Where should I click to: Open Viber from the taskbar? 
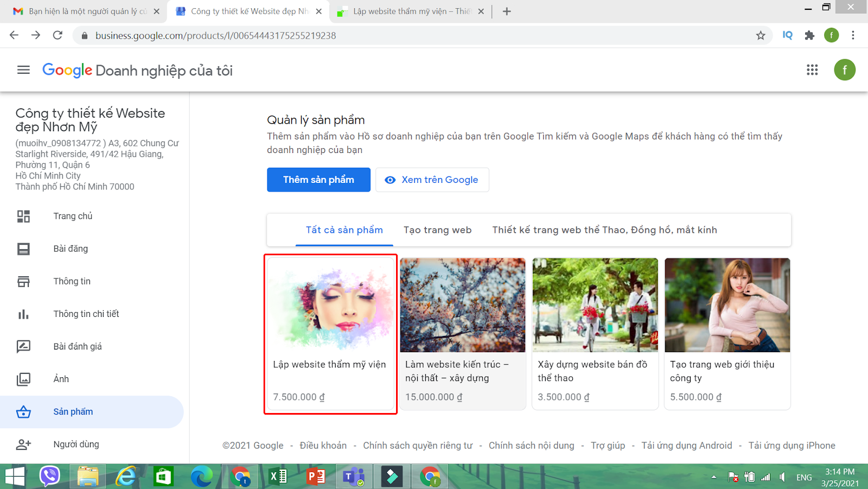click(x=50, y=477)
